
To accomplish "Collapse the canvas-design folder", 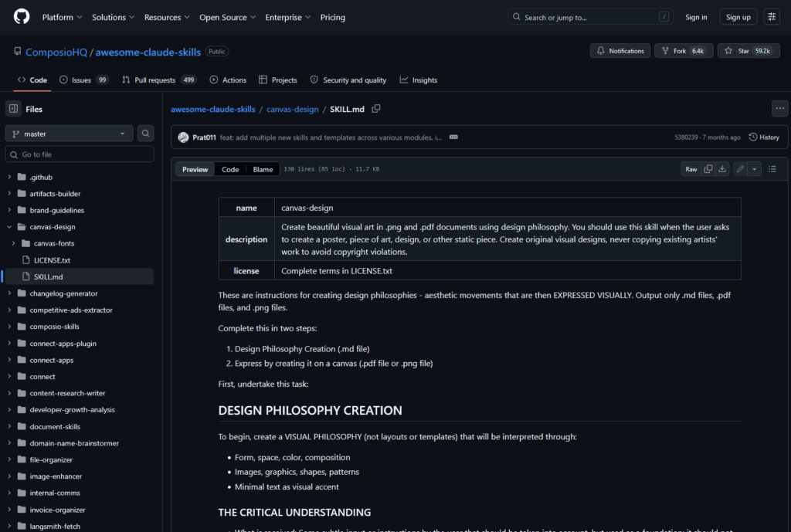I will (9, 227).
